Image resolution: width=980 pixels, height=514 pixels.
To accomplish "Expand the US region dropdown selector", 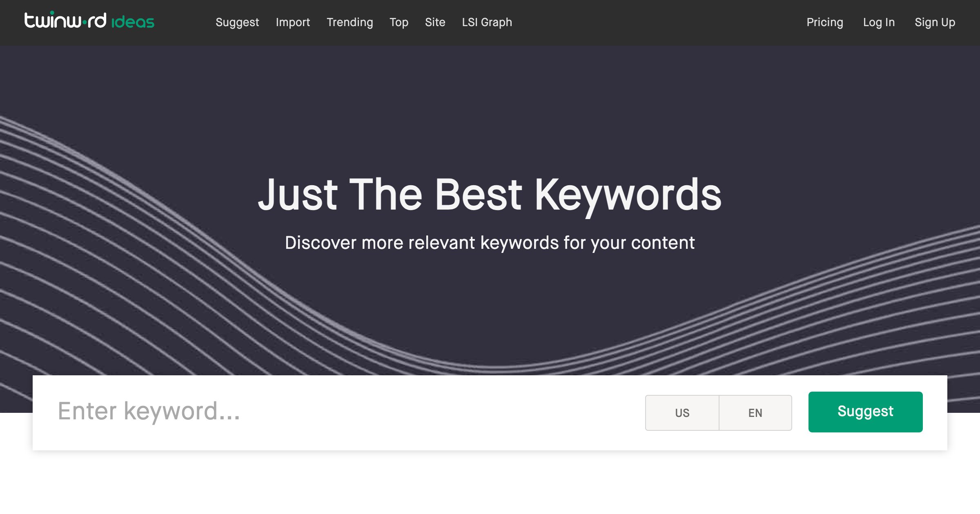I will (x=682, y=412).
